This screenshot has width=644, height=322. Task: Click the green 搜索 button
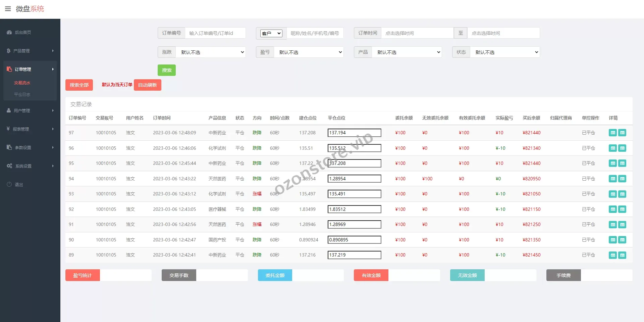click(x=167, y=70)
